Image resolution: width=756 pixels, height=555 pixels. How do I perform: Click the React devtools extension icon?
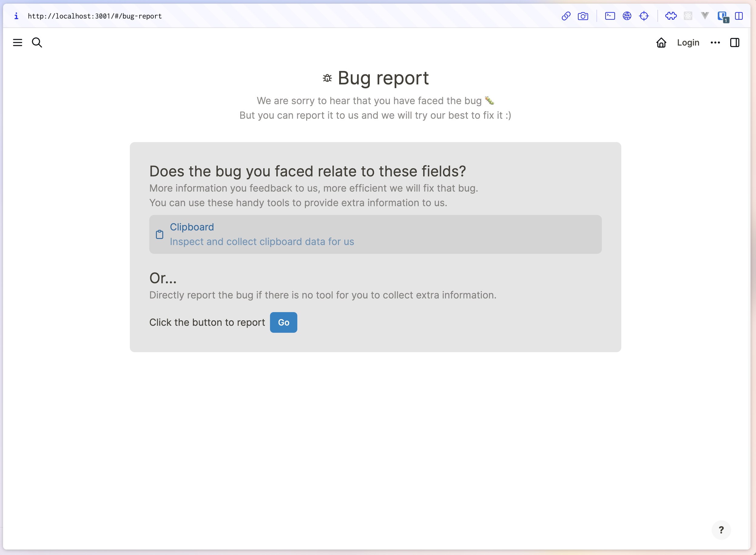[688, 16]
